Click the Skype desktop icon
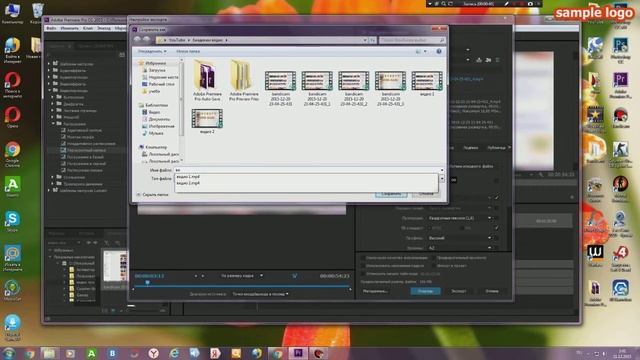This screenshot has height=360, width=640. coord(12,222)
